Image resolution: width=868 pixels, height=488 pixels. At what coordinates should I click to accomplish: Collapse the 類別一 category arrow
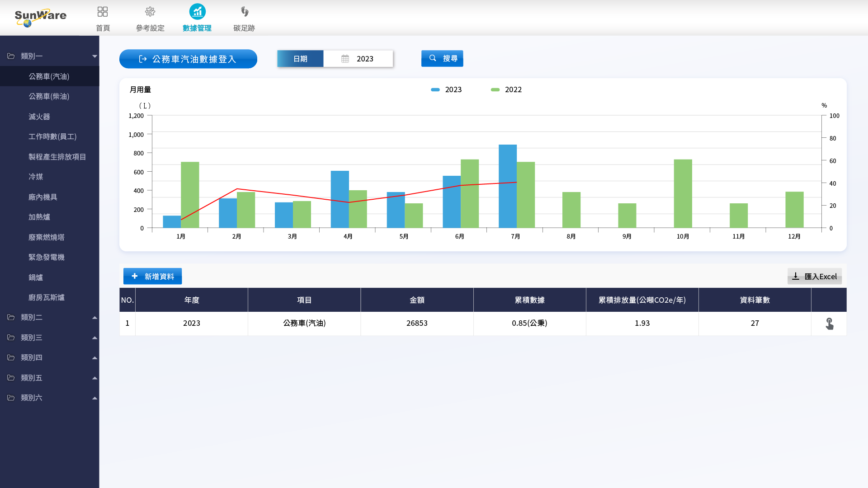click(94, 56)
